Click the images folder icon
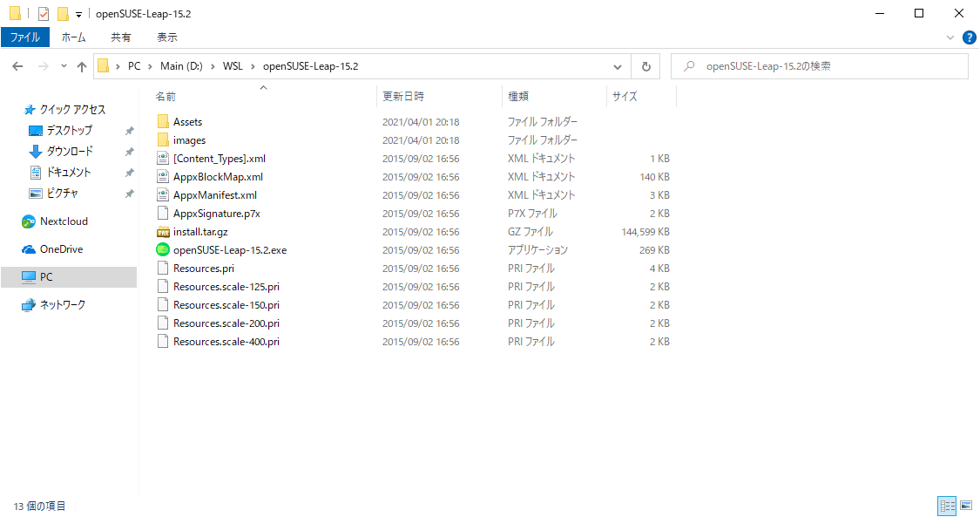The image size is (980, 517). (163, 140)
